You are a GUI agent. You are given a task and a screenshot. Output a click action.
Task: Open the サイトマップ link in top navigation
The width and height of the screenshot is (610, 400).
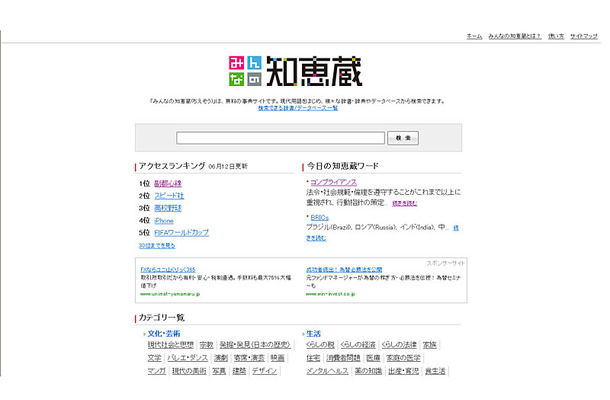click(x=584, y=36)
